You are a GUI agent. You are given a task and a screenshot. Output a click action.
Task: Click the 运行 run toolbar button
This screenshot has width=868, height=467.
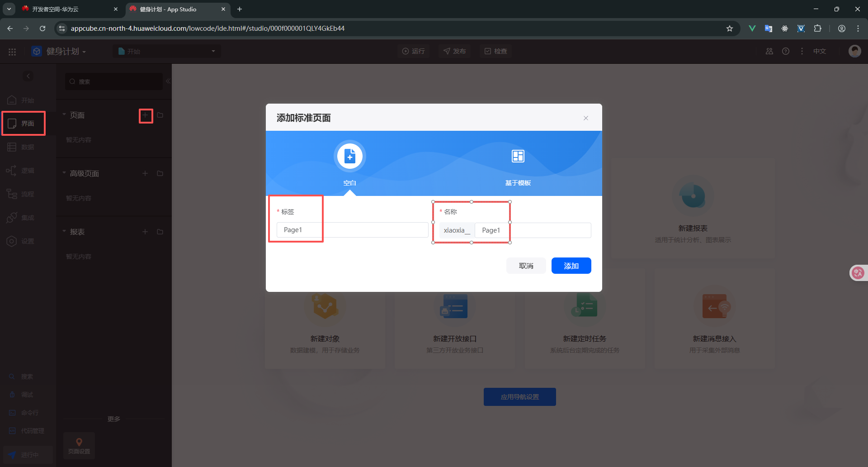[414, 51]
